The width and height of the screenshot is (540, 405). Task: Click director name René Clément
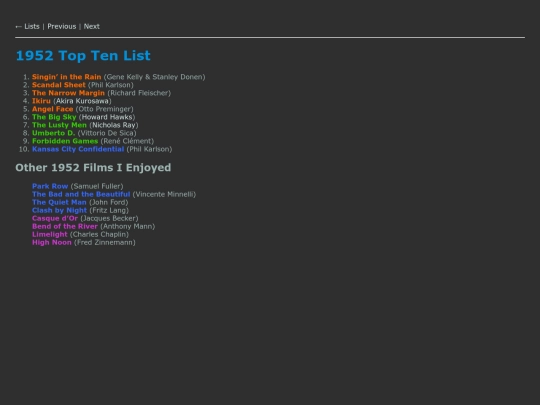pyautogui.click(x=127, y=141)
